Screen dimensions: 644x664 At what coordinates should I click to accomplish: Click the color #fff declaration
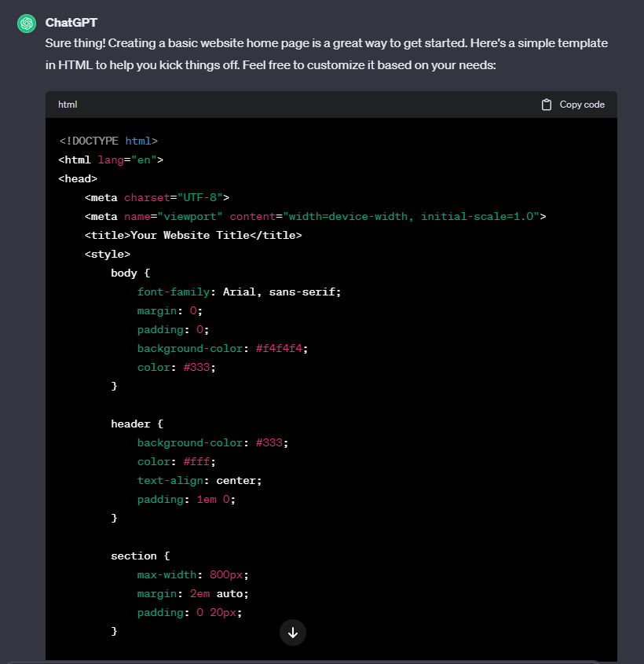173,461
